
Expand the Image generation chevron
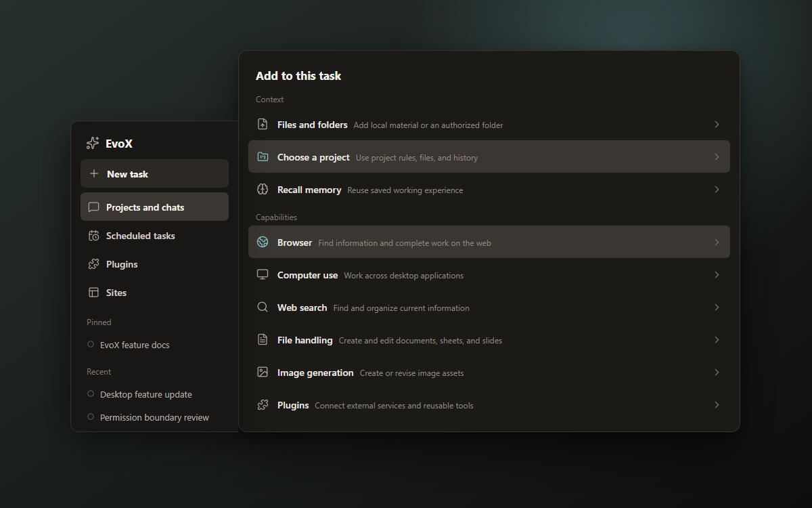717,372
